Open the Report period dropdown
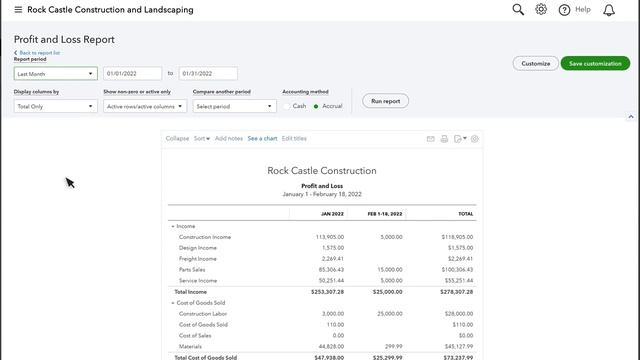 56,73
